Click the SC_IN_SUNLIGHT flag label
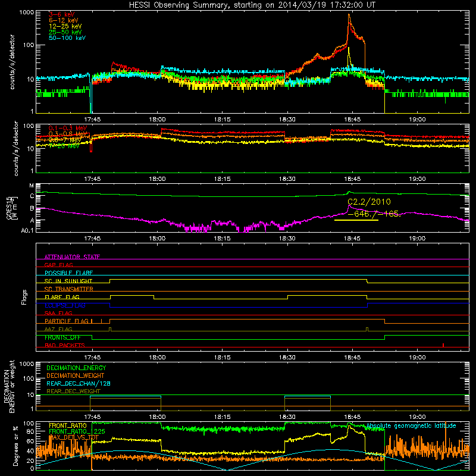Screen dimensions: 476x476 pyautogui.click(x=68, y=281)
